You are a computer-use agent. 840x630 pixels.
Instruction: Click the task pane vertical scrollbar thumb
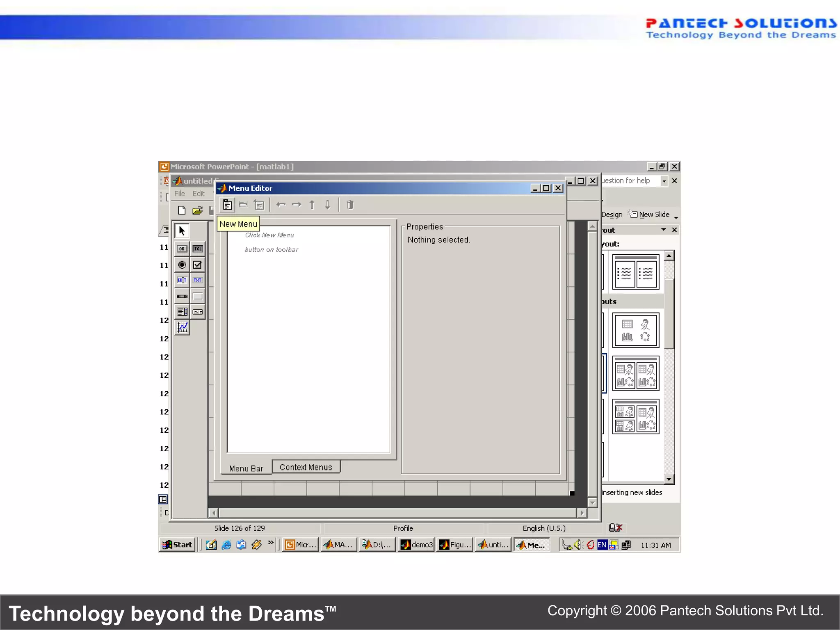coord(669,314)
